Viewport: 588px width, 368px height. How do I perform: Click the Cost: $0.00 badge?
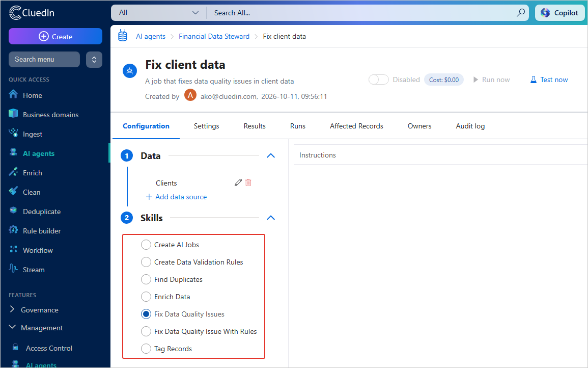coord(443,80)
